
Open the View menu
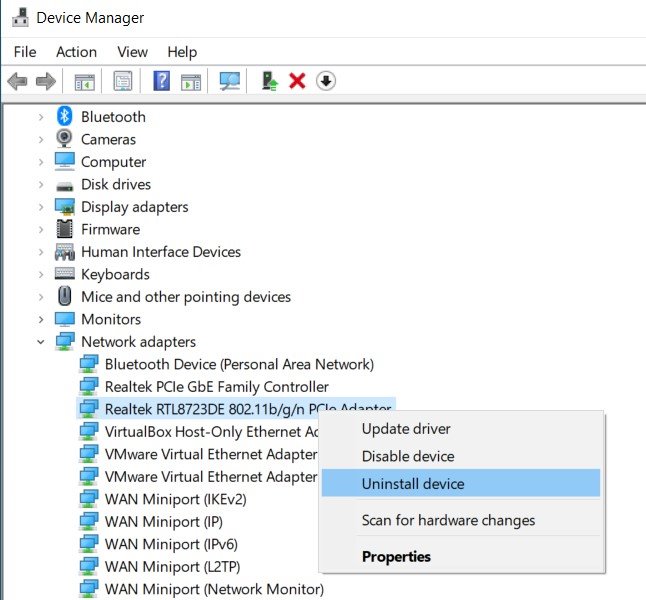point(132,52)
